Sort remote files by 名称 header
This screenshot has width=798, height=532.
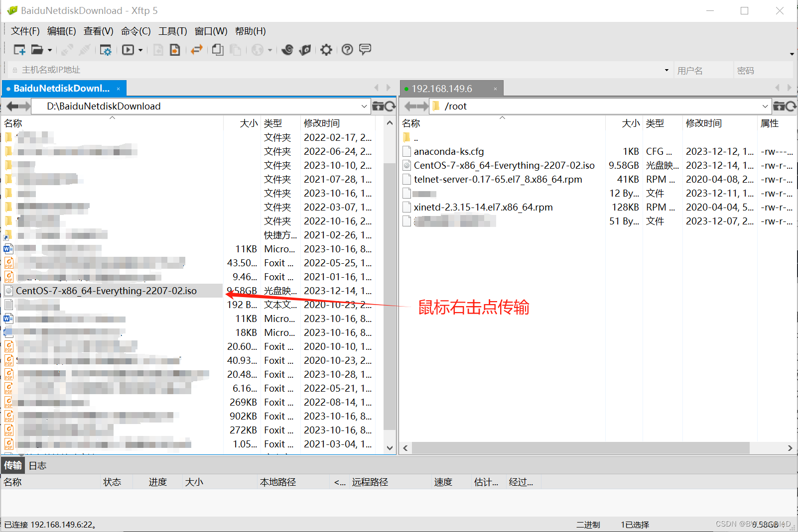point(503,123)
